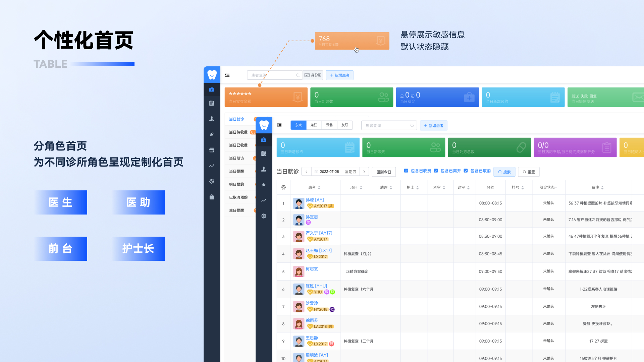Uncheck 包含已收费 checkbox
The height and width of the screenshot is (362, 644).
(406, 171)
